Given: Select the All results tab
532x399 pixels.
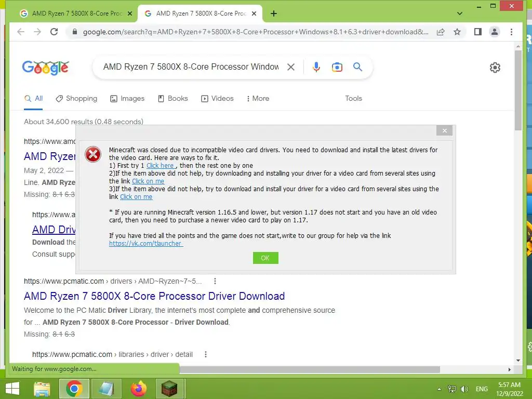Looking at the screenshot, I should point(33,98).
